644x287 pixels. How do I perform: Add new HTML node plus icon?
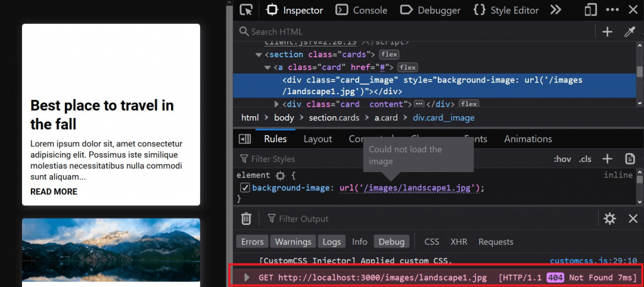point(607,32)
